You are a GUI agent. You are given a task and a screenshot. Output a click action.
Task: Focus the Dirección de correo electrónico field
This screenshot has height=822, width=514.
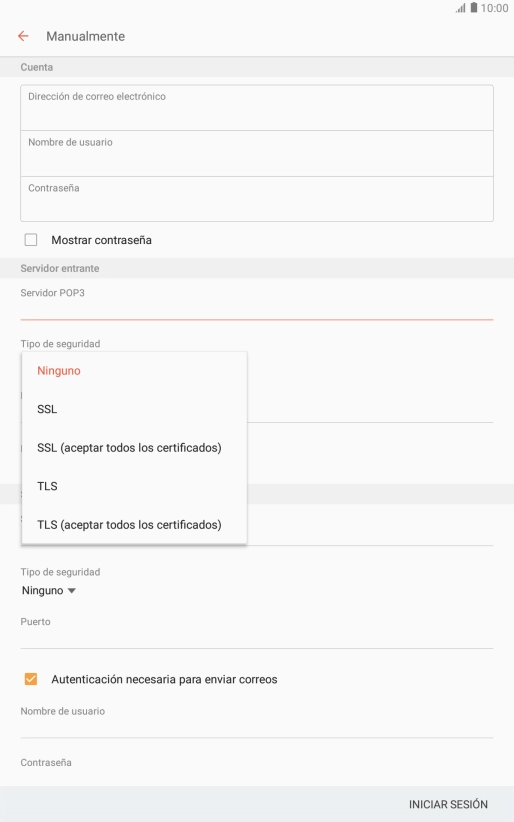click(x=257, y=108)
